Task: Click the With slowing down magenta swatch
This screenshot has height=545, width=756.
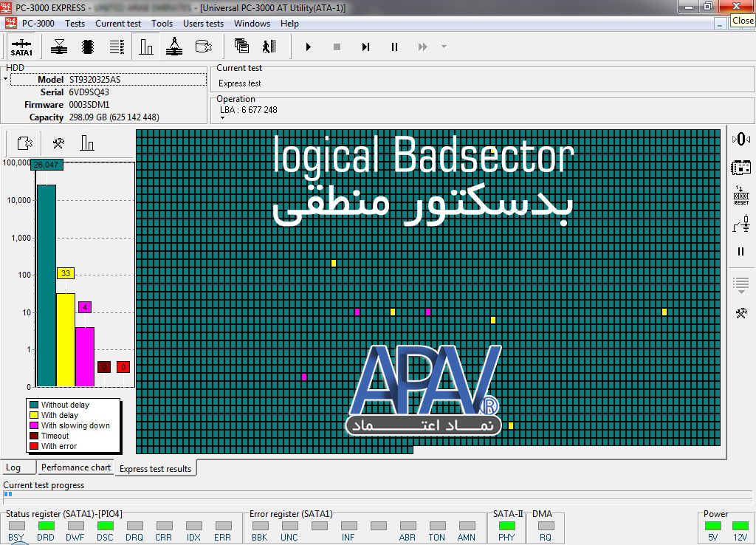Action: pyautogui.click(x=34, y=425)
